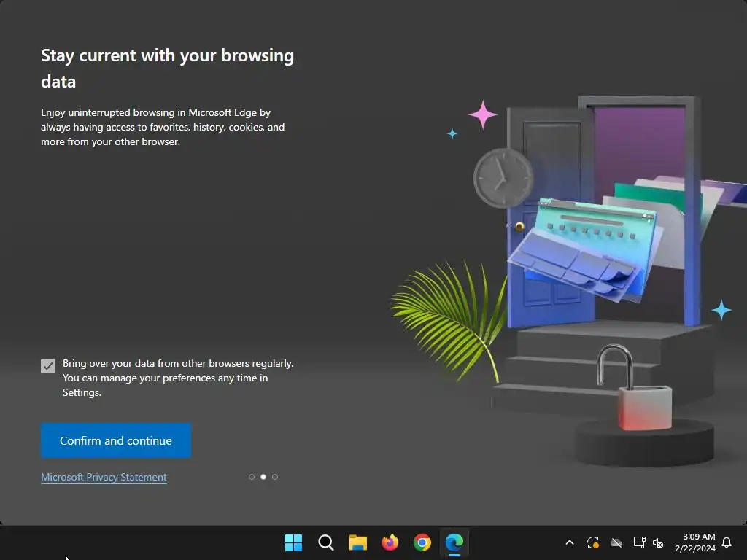
Task: Open clock showing 3:09 AM
Action: coord(695,542)
